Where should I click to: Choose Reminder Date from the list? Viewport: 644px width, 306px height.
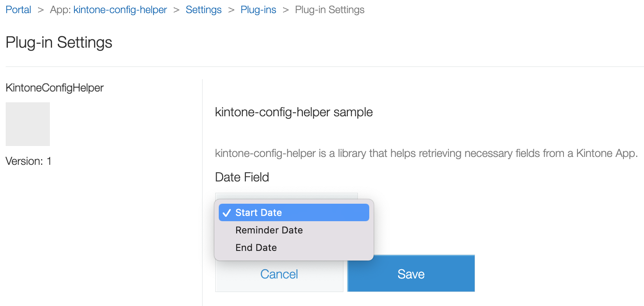269,230
